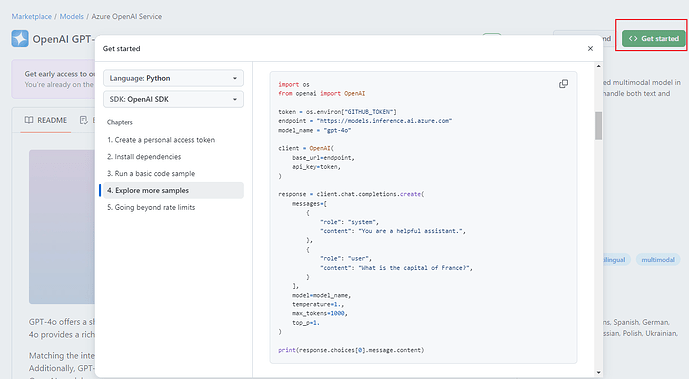Click the dialog scrollbar thumb

pos(598,126)
